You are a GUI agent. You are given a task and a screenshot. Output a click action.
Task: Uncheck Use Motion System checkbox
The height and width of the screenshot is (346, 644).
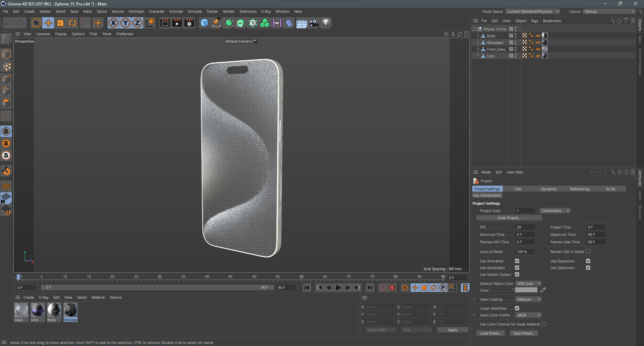(x=517, y=275)
